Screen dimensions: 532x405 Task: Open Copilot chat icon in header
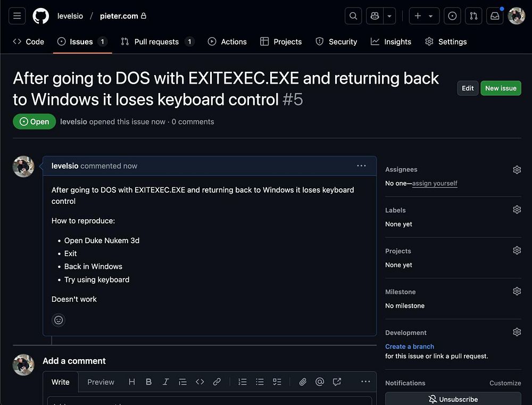375,16
